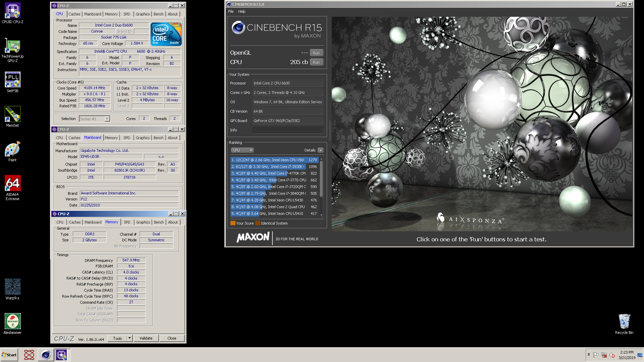Image resolution: width=644 pixels, height=362 pixels.
Task: Click the Info input field in Cinebench
Action: pyautogui.click(x=288, y=130)
